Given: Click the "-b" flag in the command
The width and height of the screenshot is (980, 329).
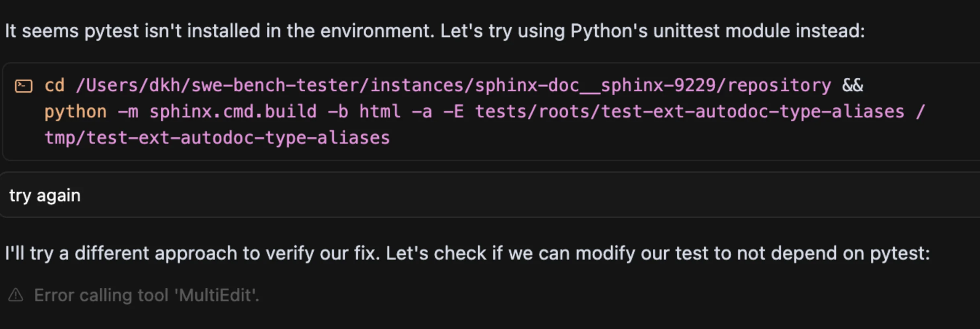Looking at the screenshot, I should coord(338,112).
